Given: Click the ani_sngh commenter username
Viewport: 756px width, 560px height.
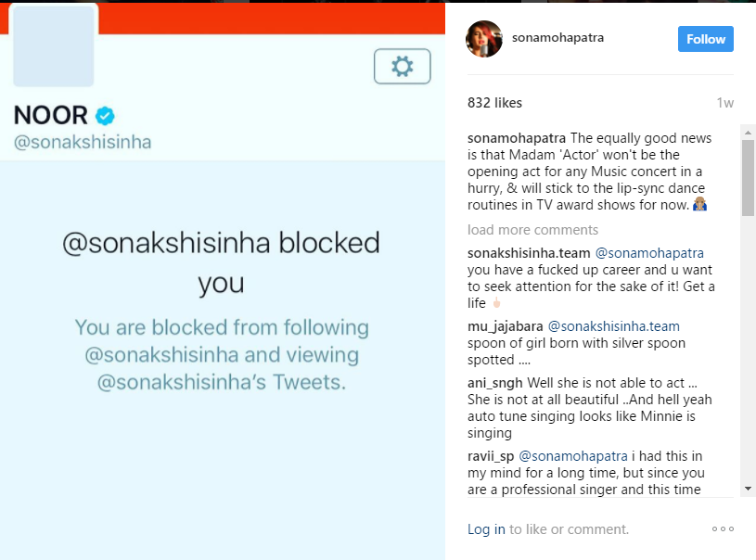Looking at the screenshot, I should coord(495,383).
